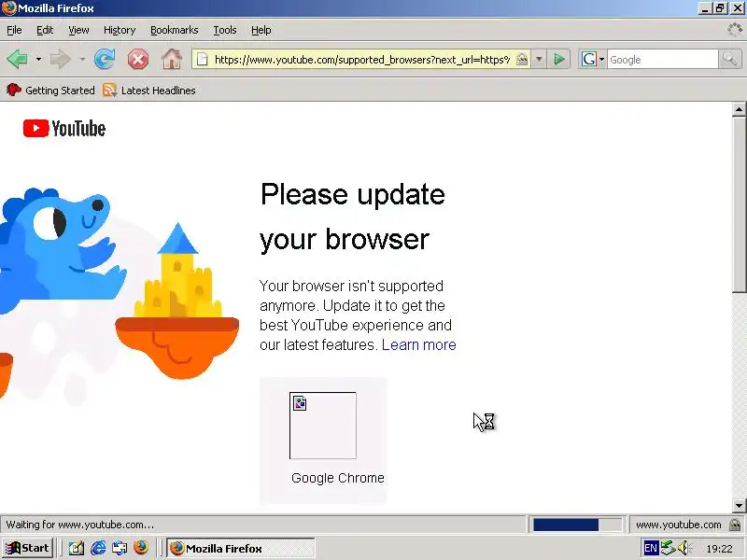Click the vertical scrollbar thumb
This screenshot has height=560, width=747.
[x=739, y=204]
